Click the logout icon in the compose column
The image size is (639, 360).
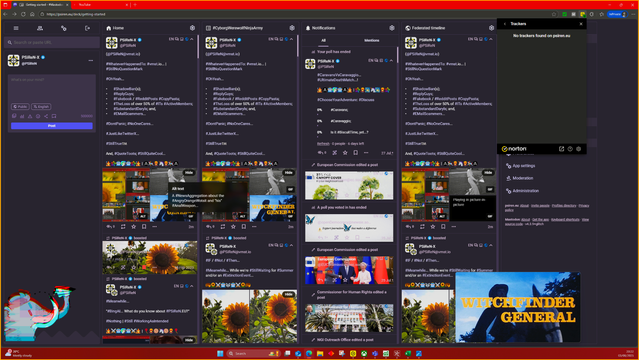click(x=87, y=28)
